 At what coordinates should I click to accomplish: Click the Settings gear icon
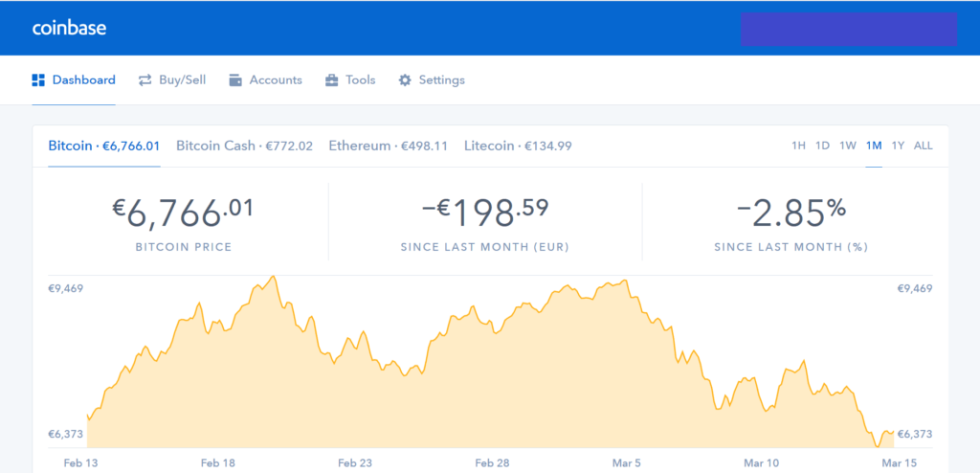(405, 80)
